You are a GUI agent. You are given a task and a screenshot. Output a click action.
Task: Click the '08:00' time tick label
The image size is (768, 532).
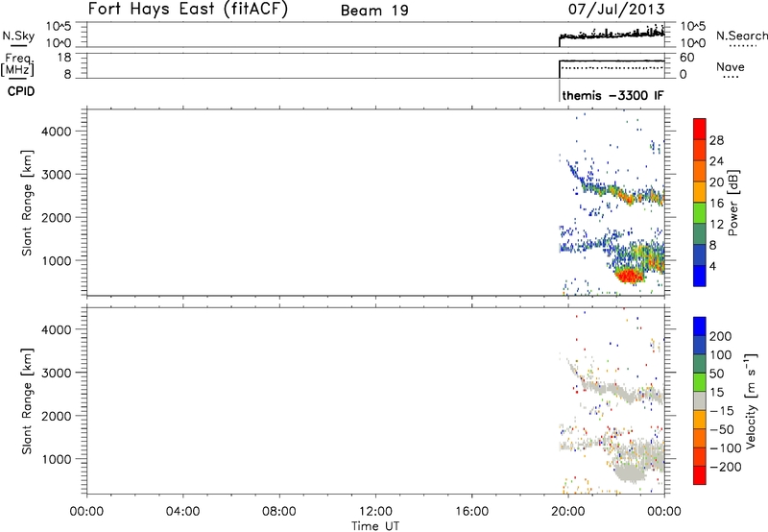tap(279, 512)
